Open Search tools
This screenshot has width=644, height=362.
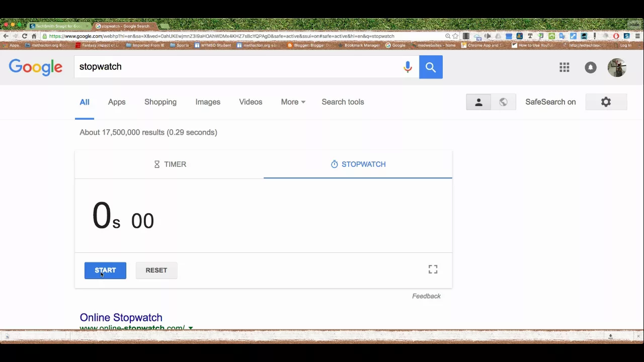click(x=343, y=102)
